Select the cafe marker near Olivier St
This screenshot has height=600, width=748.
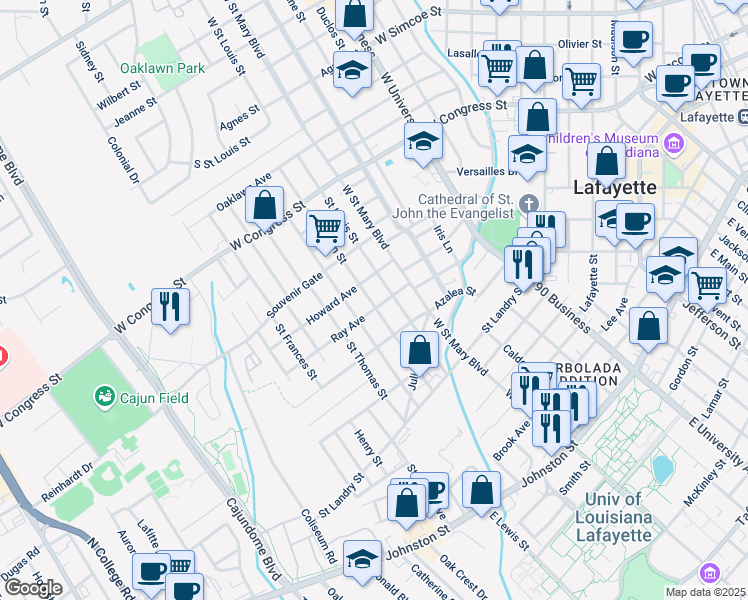pyautogui.click(x=634, y=41)
